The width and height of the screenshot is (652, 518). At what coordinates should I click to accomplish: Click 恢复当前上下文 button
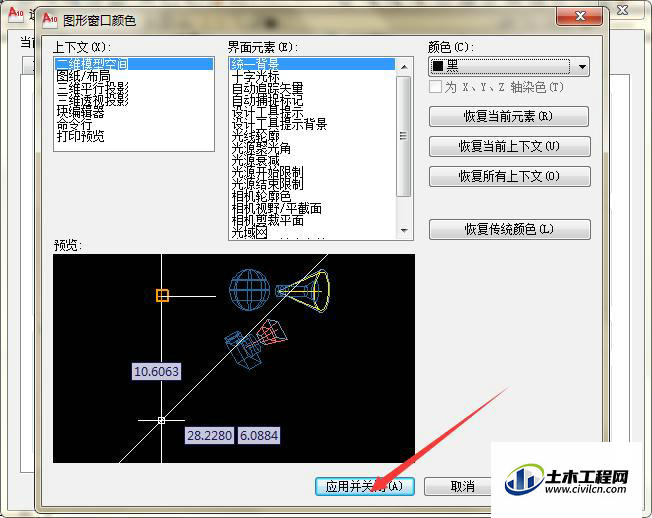click(x=509, y=146)
